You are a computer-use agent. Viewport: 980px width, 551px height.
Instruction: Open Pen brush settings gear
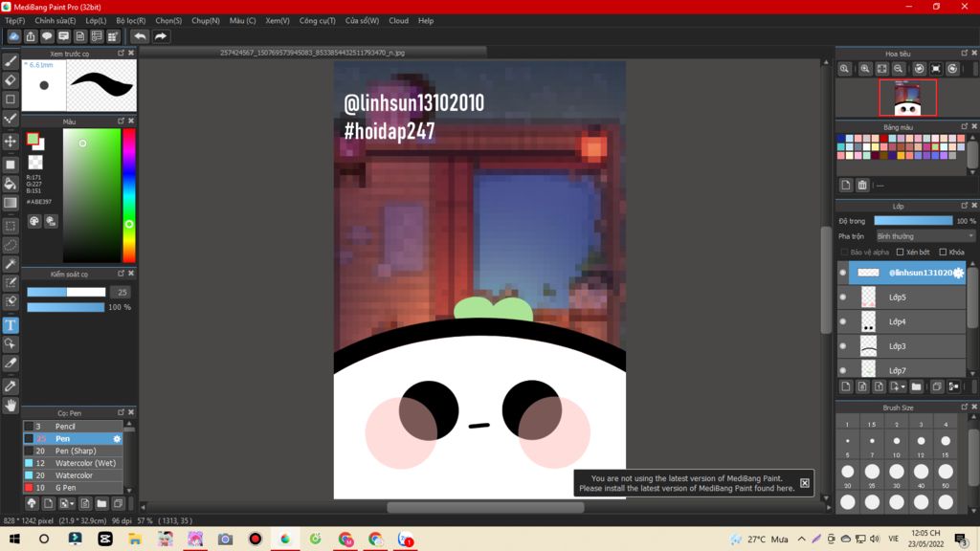pyautogui.click(x=117, y=438)
